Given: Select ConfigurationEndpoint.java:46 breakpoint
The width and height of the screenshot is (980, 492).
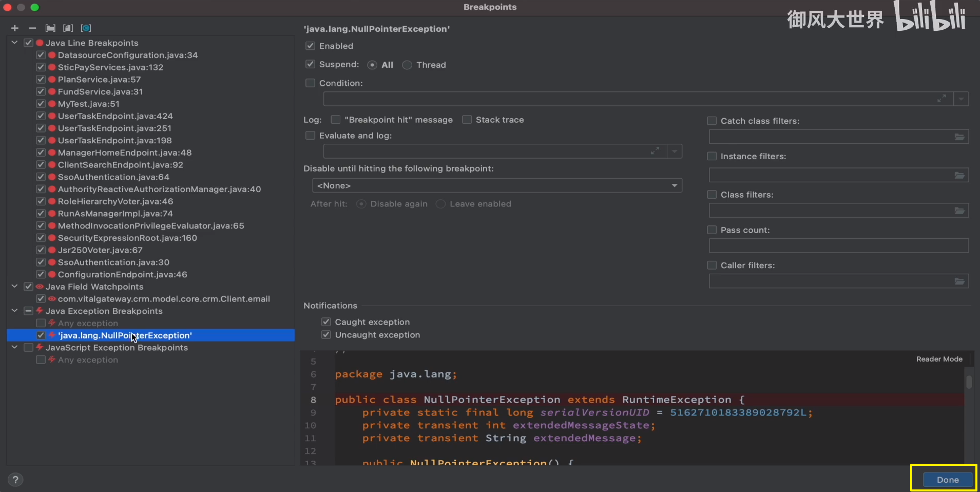Looking at the screenshot, I should 122,274.
